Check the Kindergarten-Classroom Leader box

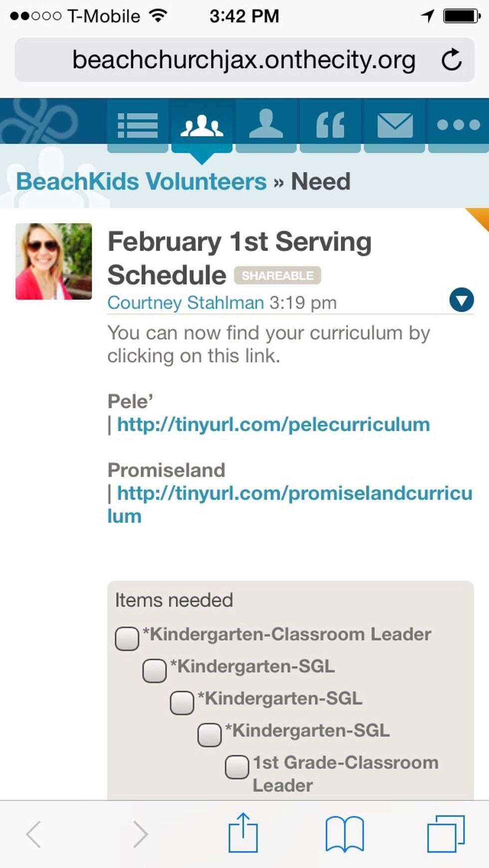127,639
